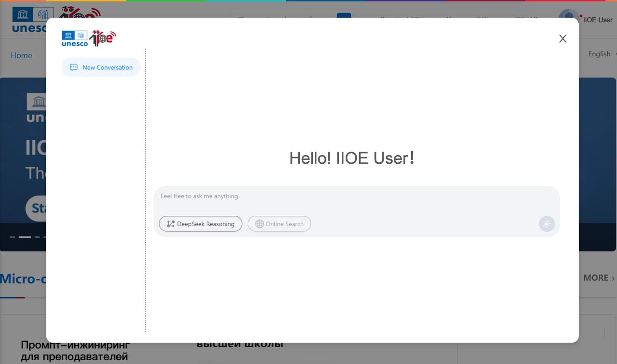Toggle the DeepSeek Reasoning mode
Viewport: 617px width, 364px height.
[x=201, y=224]
